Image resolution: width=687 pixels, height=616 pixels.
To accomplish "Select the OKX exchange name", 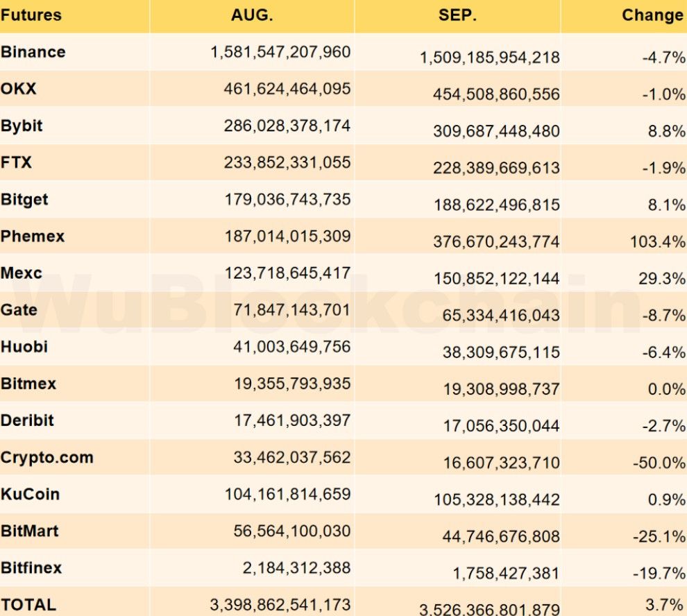I will point(19,89).
